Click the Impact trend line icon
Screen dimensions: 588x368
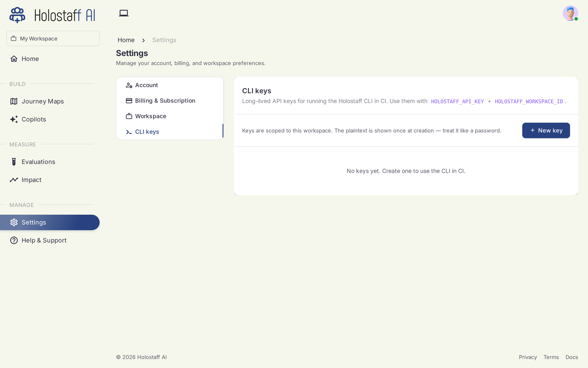coord(14,180)
